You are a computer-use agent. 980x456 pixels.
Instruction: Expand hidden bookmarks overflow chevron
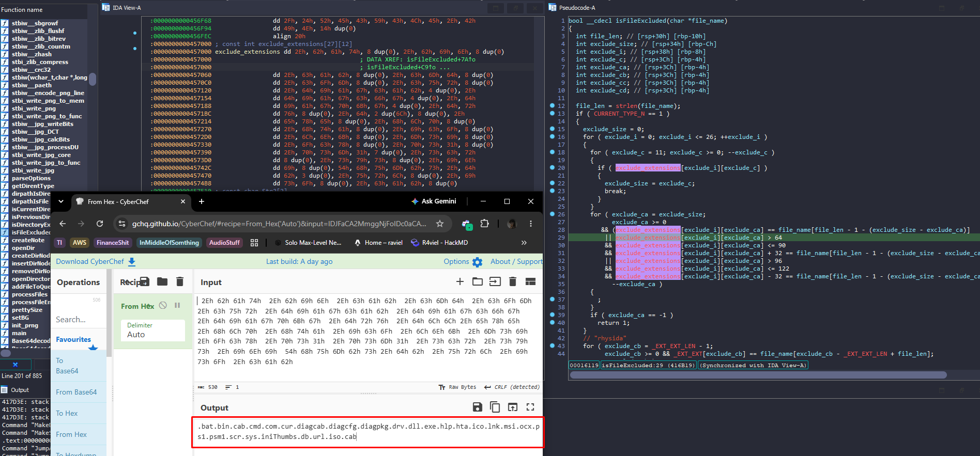click(x=524, y=243)
